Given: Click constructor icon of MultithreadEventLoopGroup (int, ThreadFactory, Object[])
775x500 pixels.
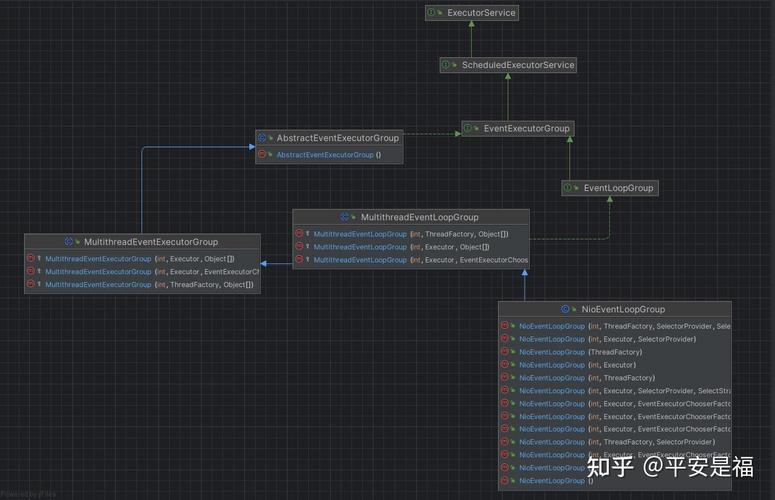Looking at the screenshot, I should (x=299, y=233).
